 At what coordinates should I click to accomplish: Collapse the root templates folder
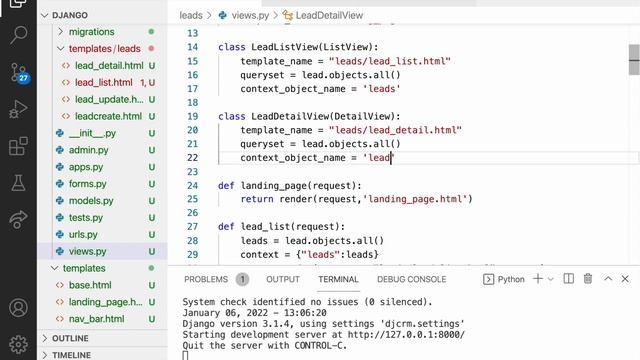pos(84,268)
